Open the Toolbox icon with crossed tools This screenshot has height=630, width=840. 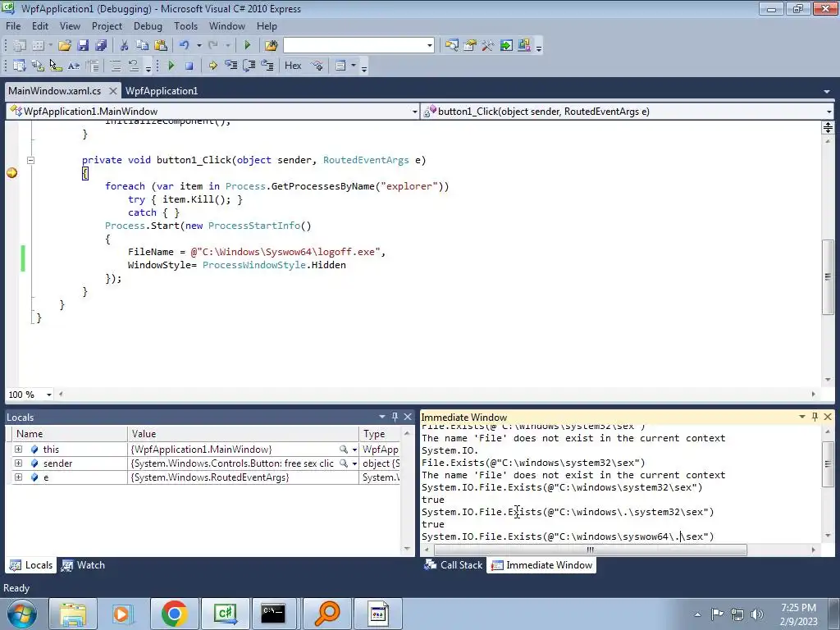tap(487, 46)
